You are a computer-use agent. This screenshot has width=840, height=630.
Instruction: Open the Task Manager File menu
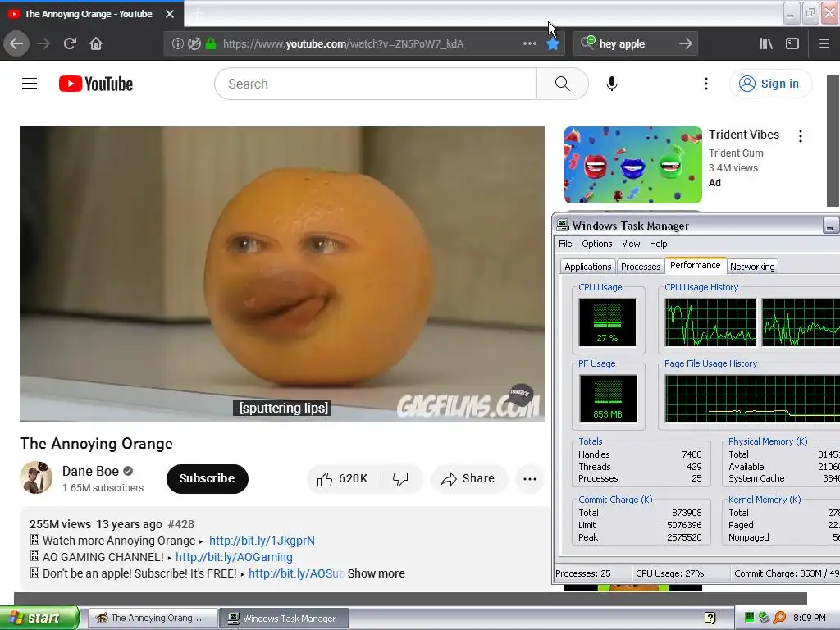pyautogui.click(x=565, y=244)
